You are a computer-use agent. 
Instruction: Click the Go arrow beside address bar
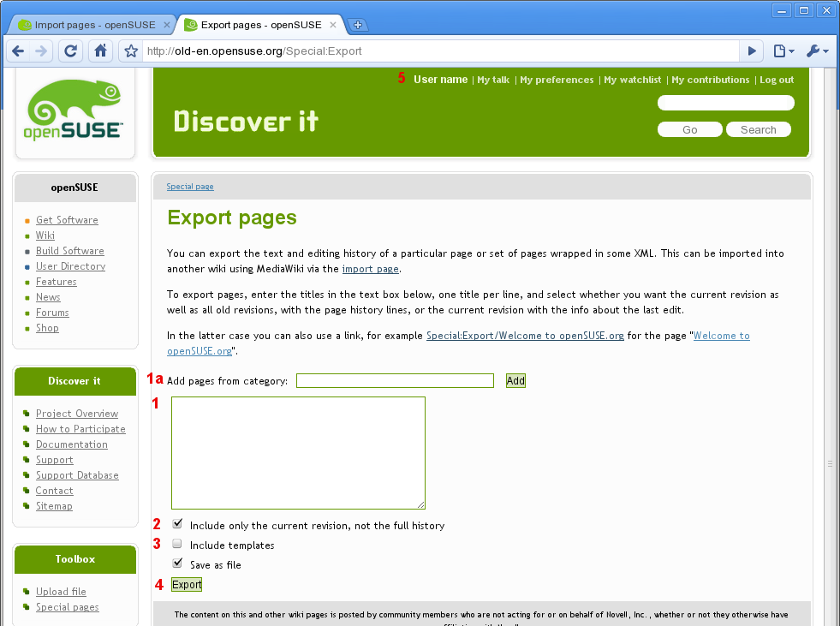(x=752, y=51)
